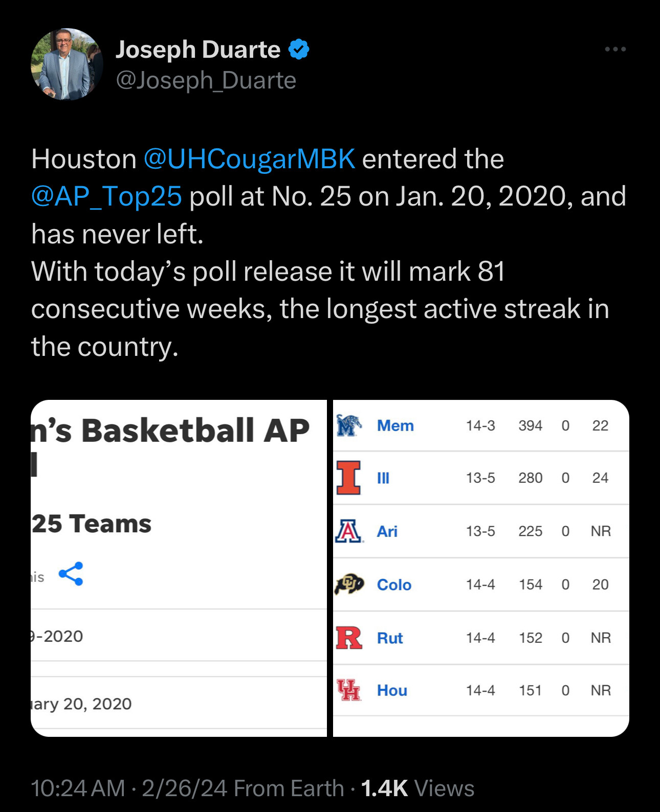Click the blue share icon in image
This screenshot has height=812, width=660.
[71, 574]
